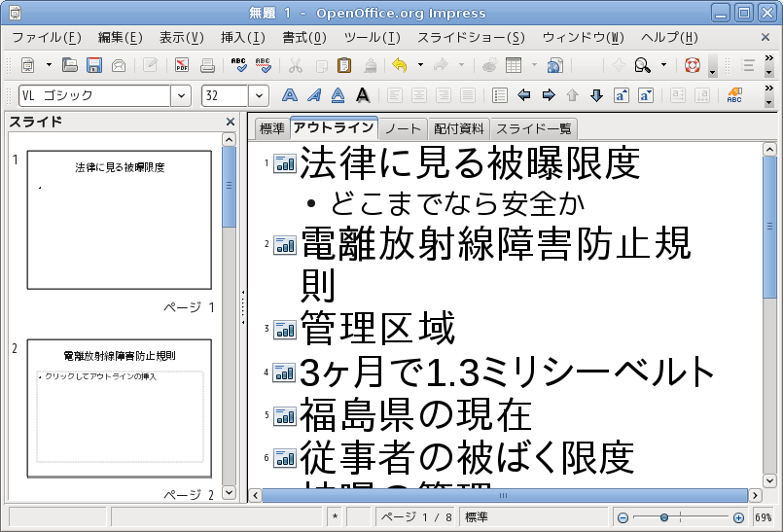Open the Help lifebuoy icon
This screenshot has height=532, width=783.
(693, 66)
